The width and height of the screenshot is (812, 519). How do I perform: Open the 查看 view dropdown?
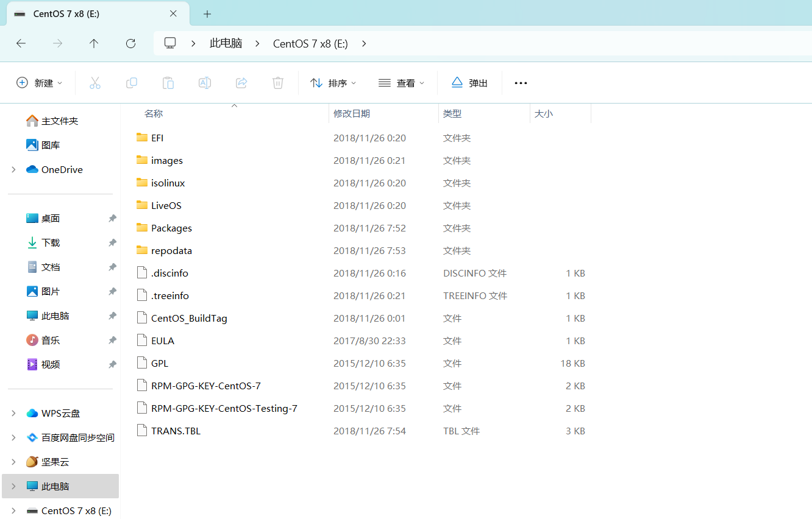click(401, 83)
